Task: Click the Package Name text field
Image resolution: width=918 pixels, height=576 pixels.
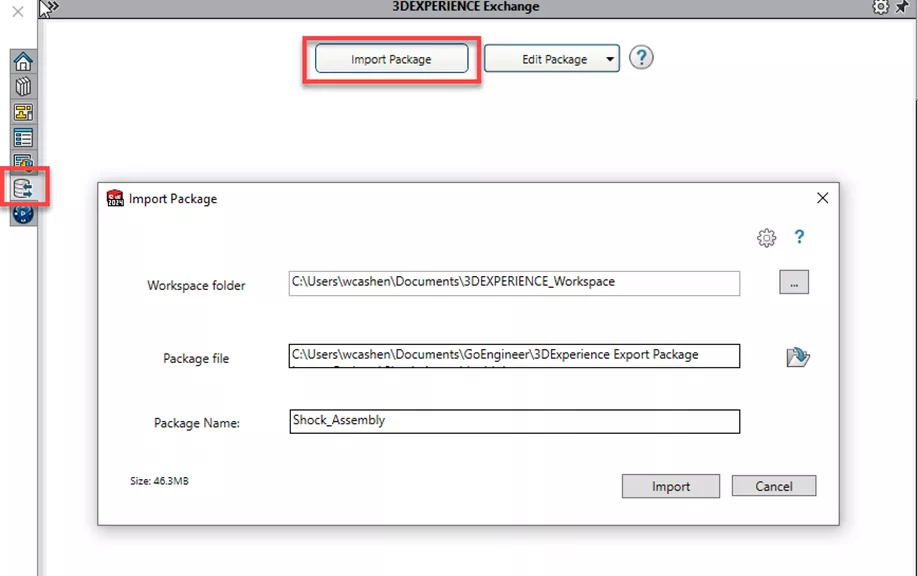Action: (514, 421)
